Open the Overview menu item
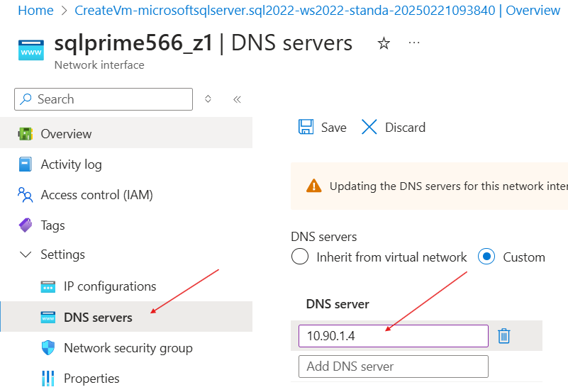Screen dimensions: 568x392 tap(126, 134)
